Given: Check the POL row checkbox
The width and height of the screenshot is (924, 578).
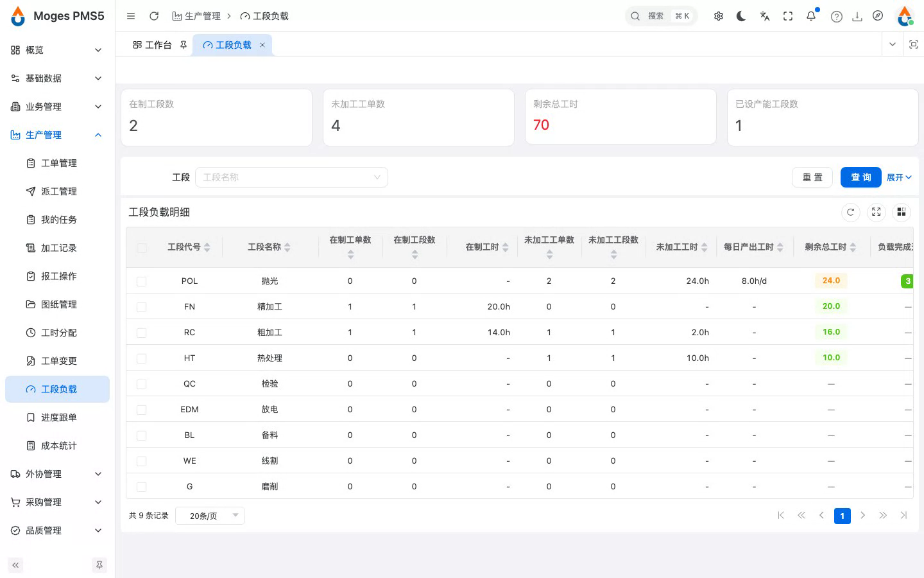Looking at the screenshot, I should [142, 281].
